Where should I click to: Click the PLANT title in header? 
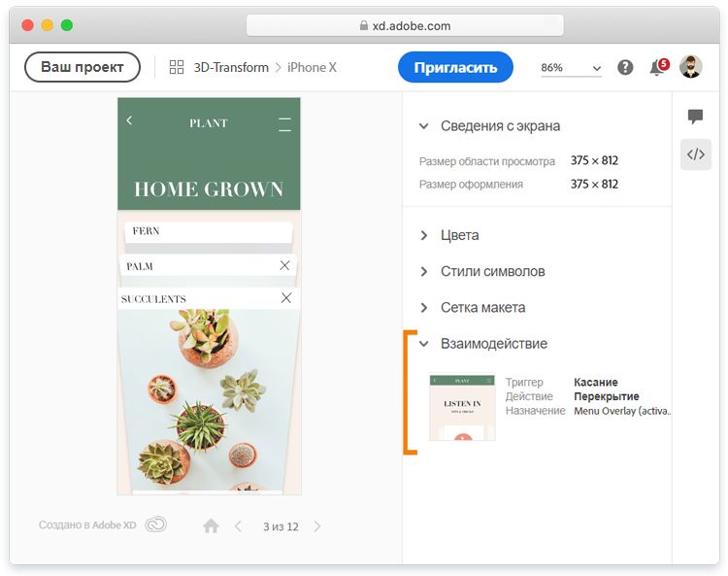209,123
